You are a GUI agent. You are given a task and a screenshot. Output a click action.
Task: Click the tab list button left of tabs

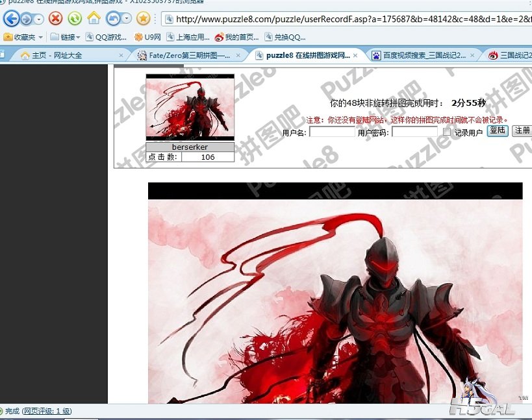click(x=2, y=55)
